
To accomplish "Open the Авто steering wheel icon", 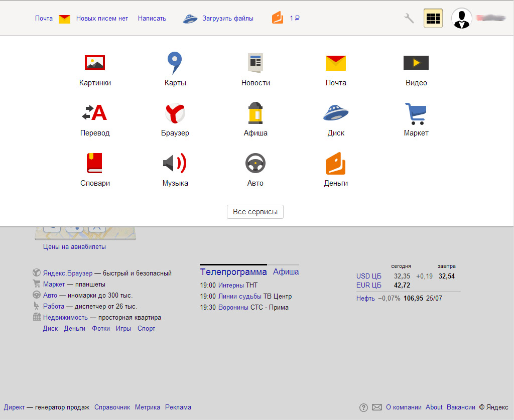I will [255, 163].
